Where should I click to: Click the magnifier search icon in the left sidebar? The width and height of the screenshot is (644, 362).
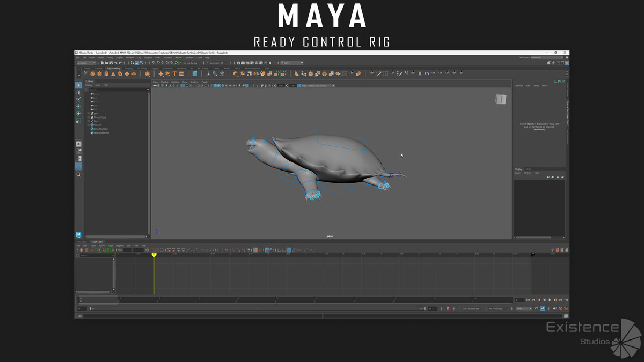point(78,175)
